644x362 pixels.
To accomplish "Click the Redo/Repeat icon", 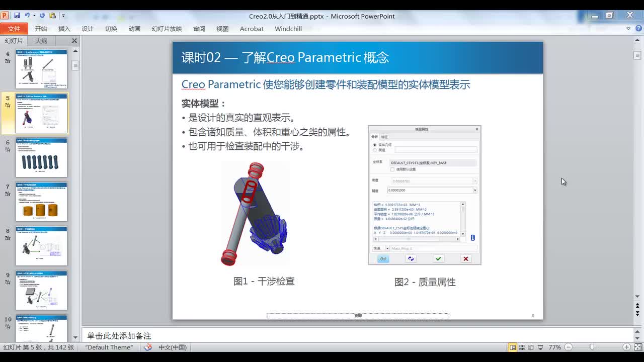I will (42, 16).
